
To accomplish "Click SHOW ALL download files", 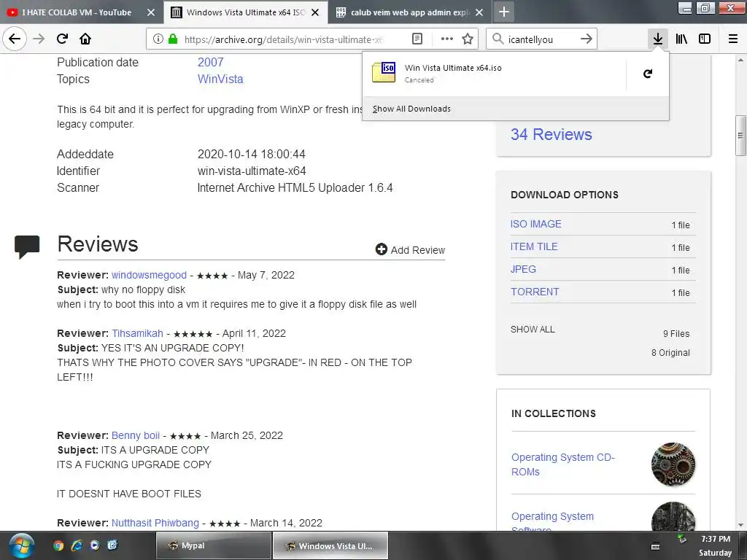I will (533, 330).
